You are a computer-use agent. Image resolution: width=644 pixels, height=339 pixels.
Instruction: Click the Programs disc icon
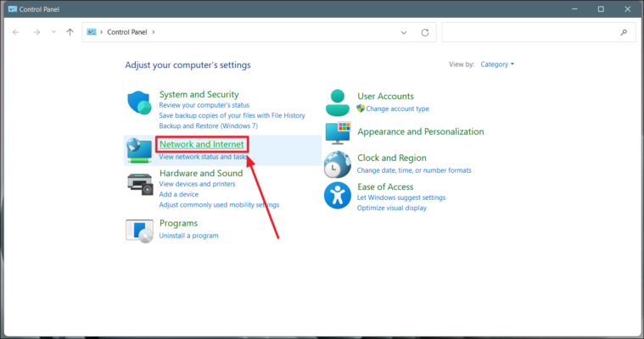point(139,231)
